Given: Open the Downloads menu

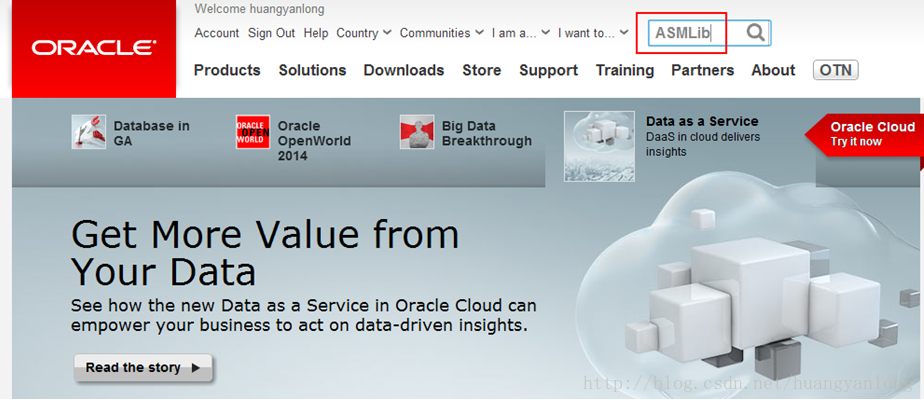Looking at the screenshot, I should click(404, 70).
